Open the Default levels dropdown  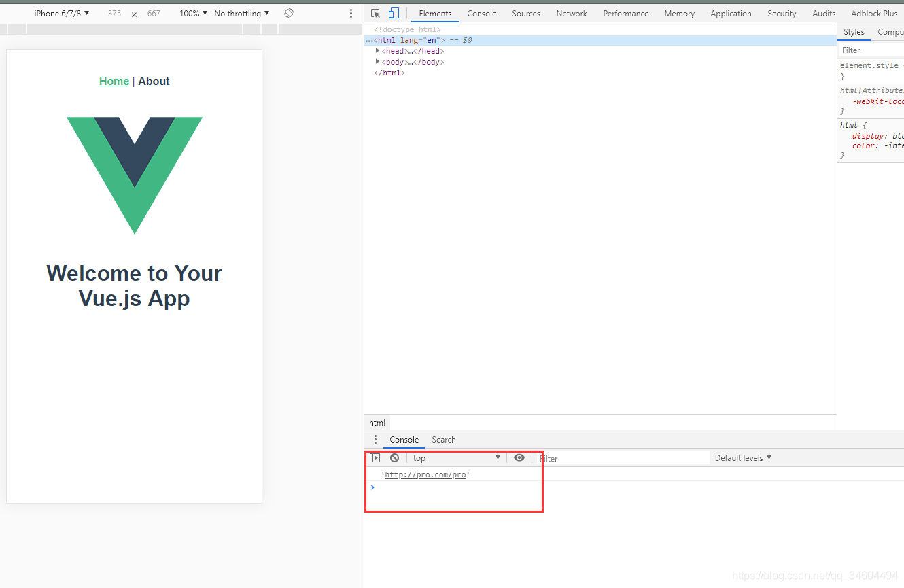pos(743,458)
